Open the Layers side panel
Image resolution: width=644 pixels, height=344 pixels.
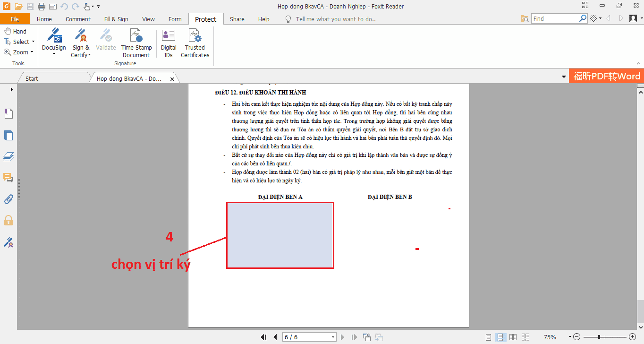click(x=8, y=156)
